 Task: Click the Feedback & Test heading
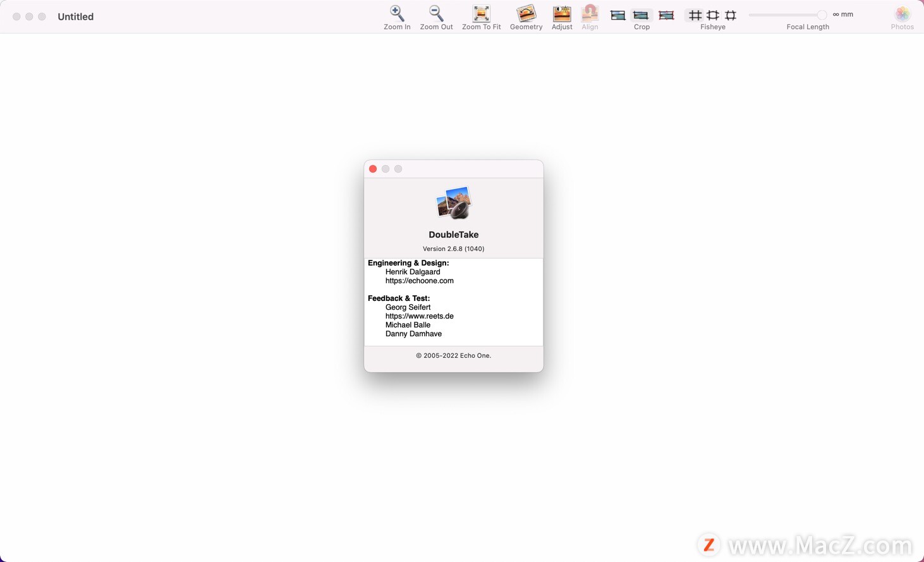pos(399,298)
